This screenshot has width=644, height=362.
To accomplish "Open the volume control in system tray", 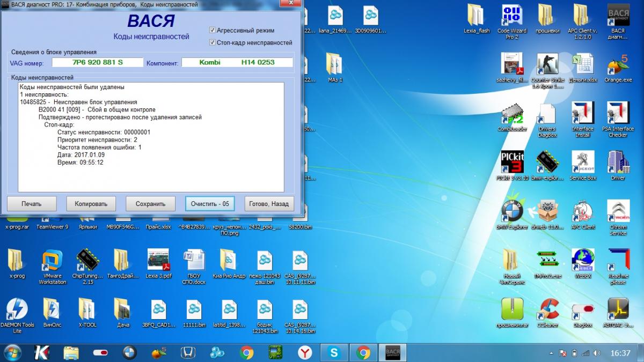I will coord(596,353).
